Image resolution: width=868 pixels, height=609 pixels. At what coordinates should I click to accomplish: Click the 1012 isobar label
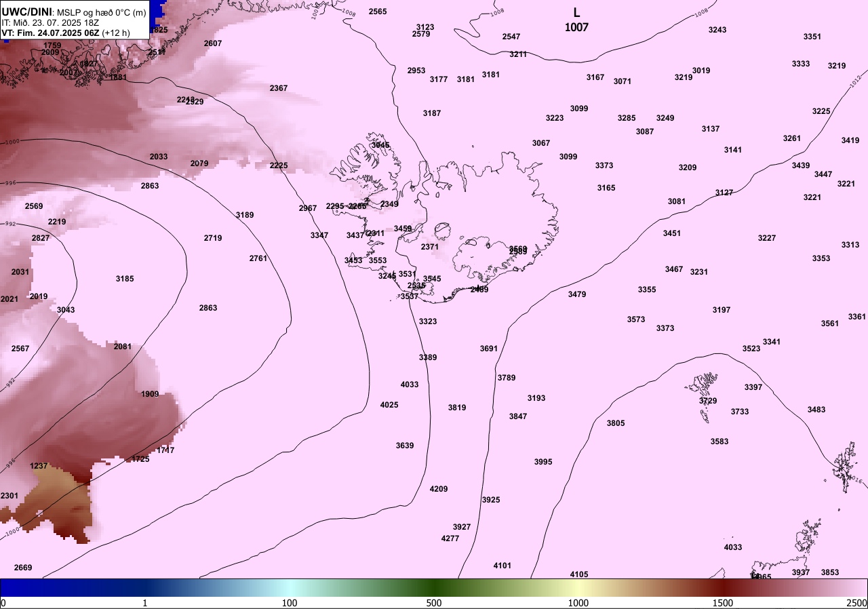pyautogui.click(x=856, y=80)
